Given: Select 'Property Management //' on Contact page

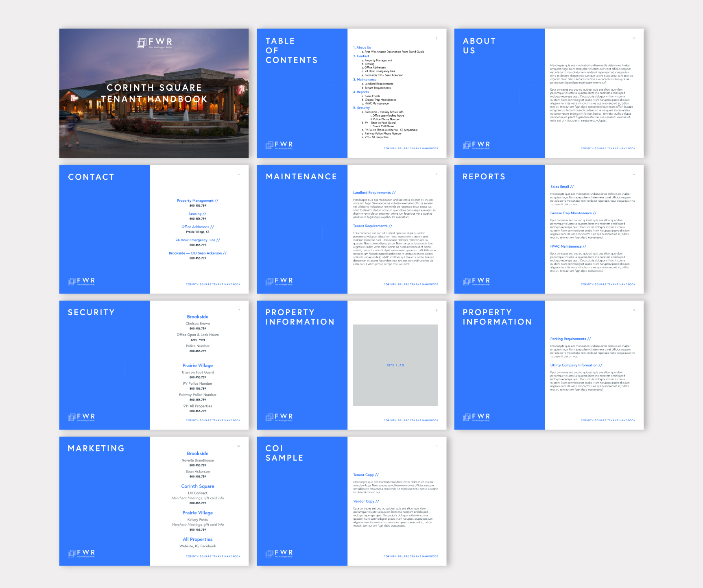Looking at the screenshot, I should [x=198, y=200].
